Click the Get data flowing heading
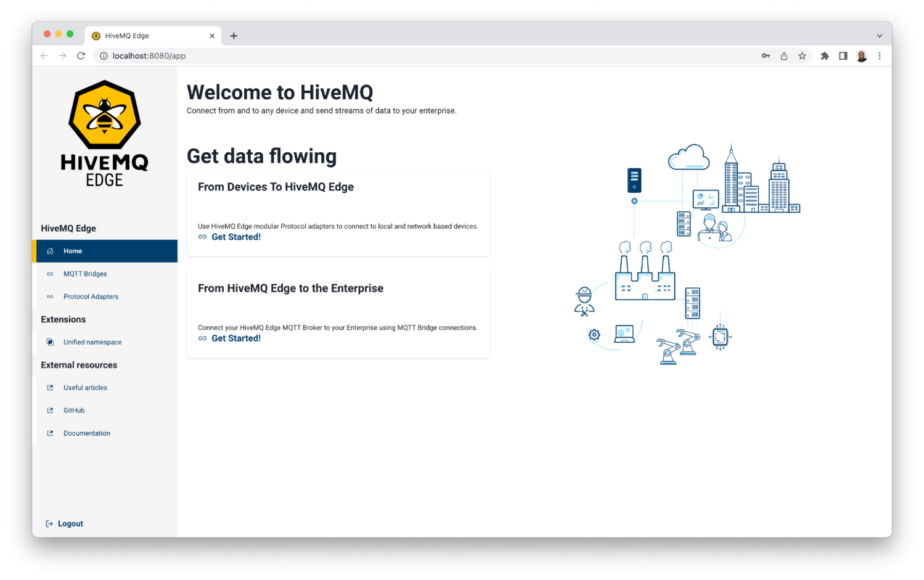The image size is (924, 580). 262,156
